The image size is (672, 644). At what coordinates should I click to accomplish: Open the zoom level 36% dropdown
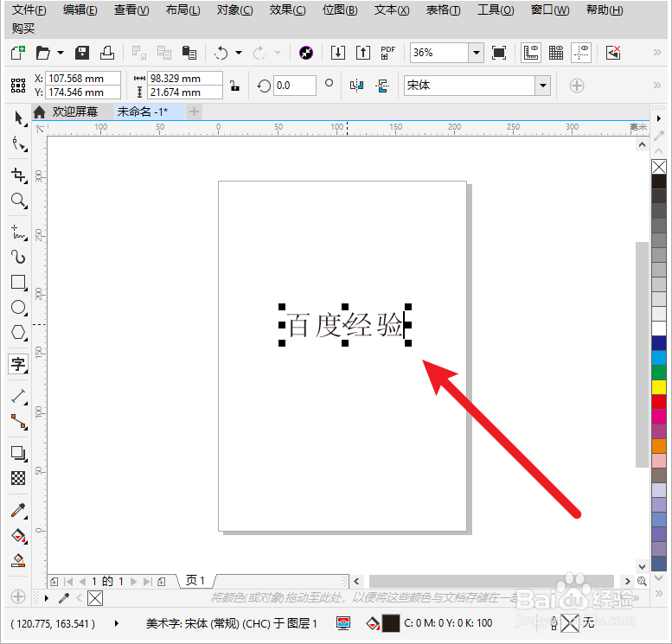pyautogui.click(x=477, y=53)
